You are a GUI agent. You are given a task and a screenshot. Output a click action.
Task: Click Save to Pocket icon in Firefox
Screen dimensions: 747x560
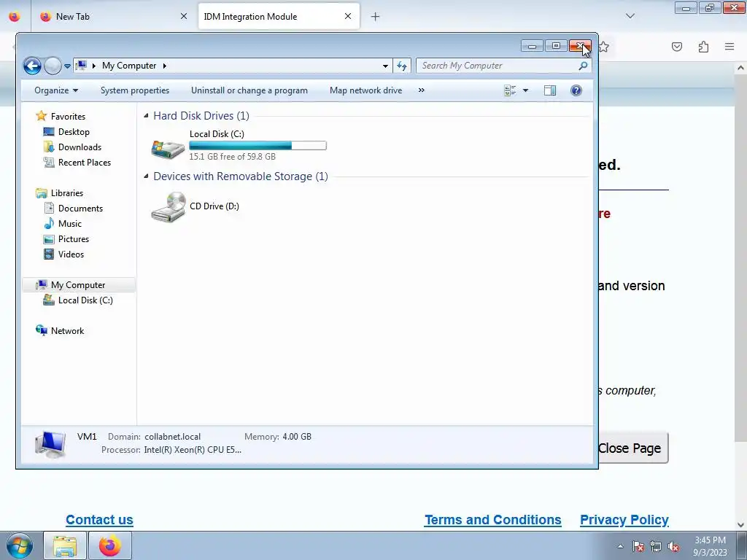coord(677,47)
